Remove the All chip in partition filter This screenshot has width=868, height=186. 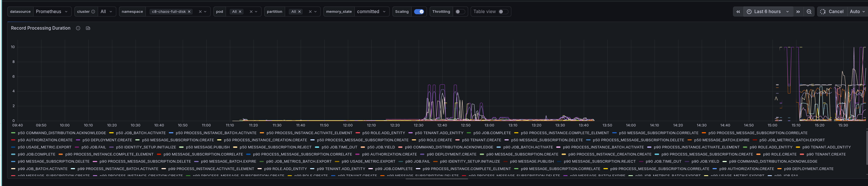click(299, 11)
